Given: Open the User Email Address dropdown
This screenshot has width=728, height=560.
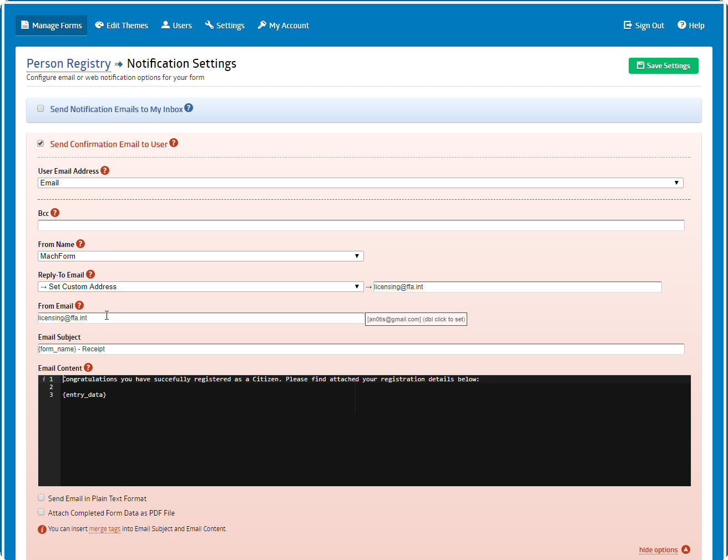Looking at the screenshot, I should pyautogui.click(x=360, y=183).
